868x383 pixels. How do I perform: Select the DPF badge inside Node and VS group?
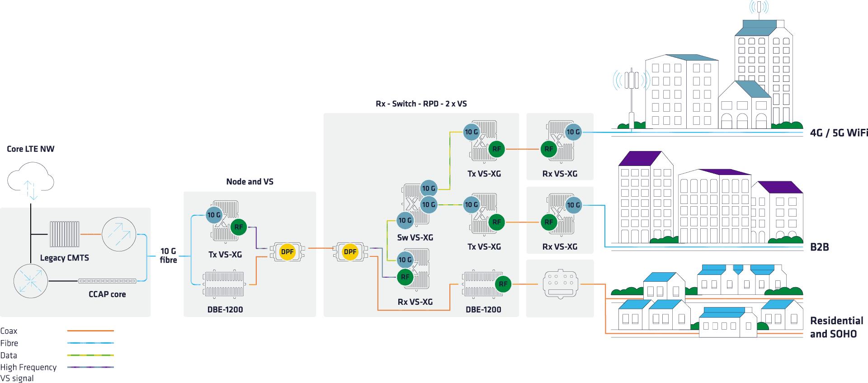(x=288, y=252)
